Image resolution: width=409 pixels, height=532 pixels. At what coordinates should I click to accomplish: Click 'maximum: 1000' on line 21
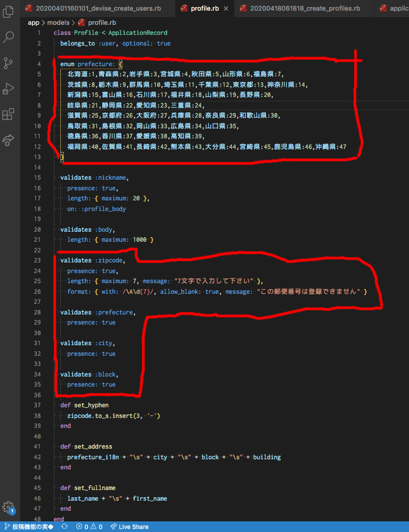click(x=124, y=240)
